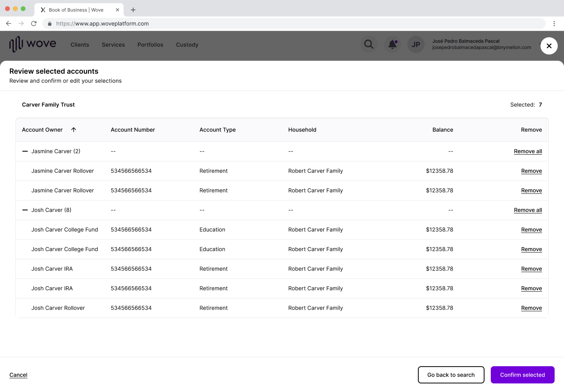The image size is (564, 392).
Task: Sort by Account Owner using the arrow icon
Action: click(x=74, y=129)
